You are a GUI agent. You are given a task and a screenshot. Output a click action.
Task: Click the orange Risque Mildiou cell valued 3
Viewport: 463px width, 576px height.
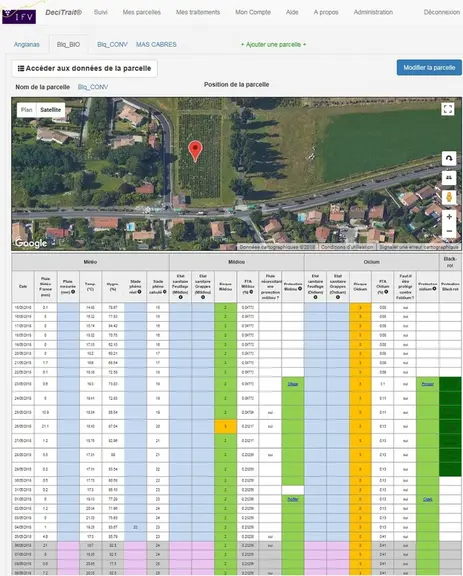225,426
